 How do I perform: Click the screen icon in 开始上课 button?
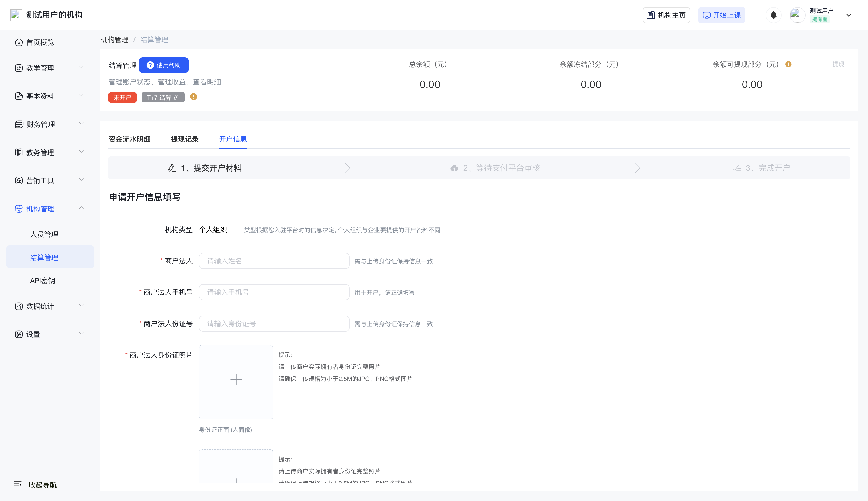[x=706, y=15]
